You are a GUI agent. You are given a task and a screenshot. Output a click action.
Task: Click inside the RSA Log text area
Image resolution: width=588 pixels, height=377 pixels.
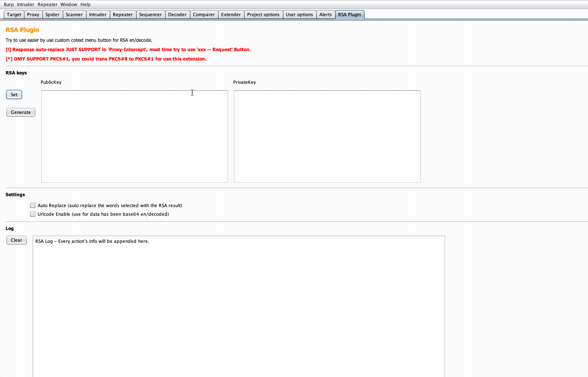point(239,306)
